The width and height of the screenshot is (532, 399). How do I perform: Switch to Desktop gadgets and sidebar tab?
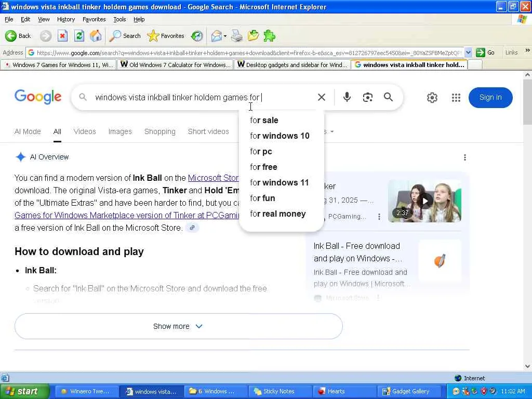292,64
